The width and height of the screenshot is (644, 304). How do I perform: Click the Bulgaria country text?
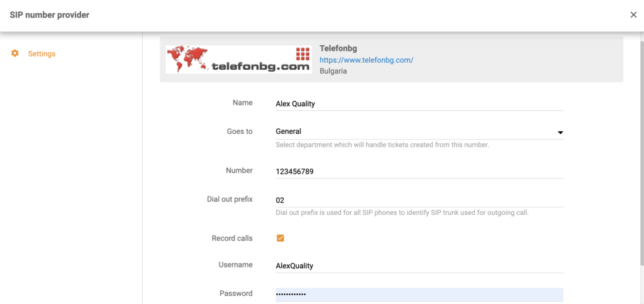pyautogui.click(x=333, y=71)
